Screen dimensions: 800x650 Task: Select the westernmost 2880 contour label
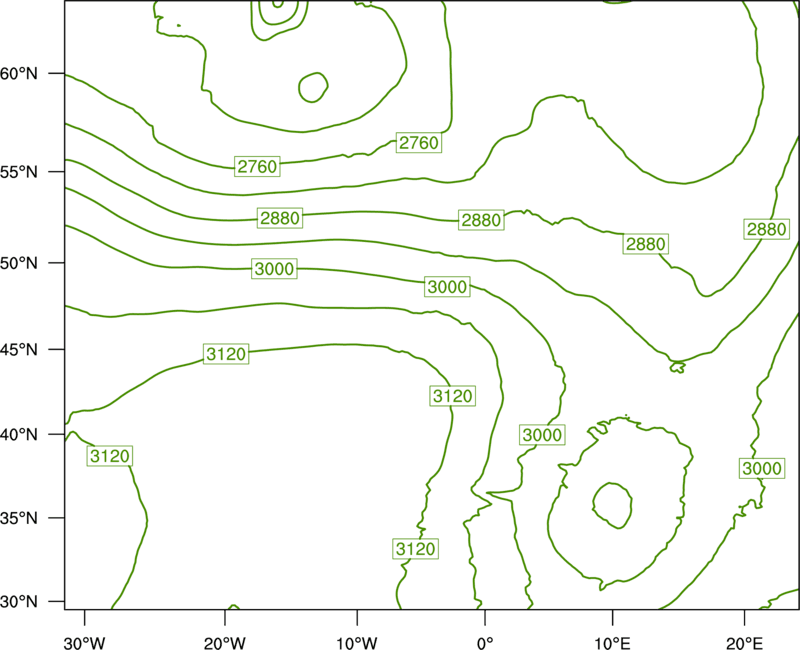click(280, 218)
